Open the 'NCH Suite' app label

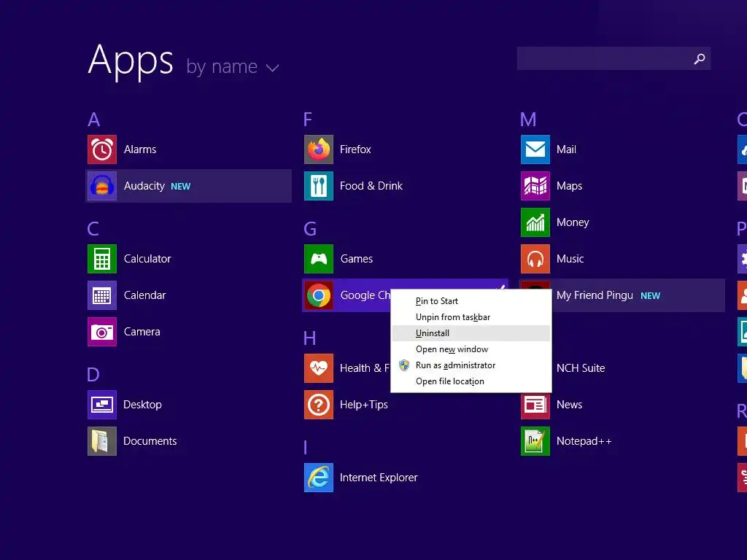point(581,368)
